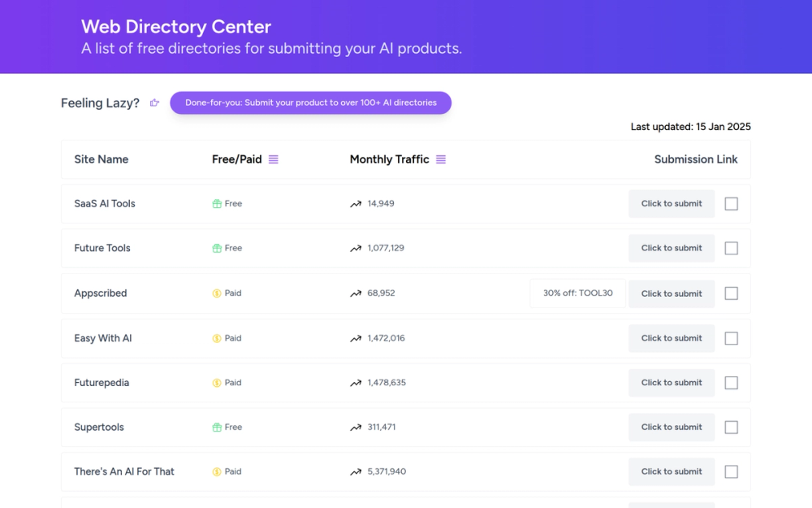Open the Free/Paid filter icon
The width and height of the screenshot is (812, 508).
click(274, 159)
